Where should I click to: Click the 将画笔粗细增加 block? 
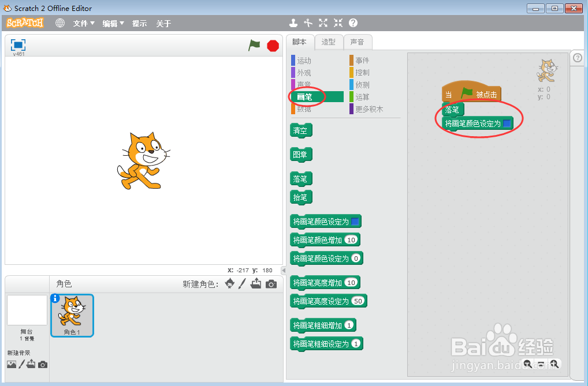318,325
